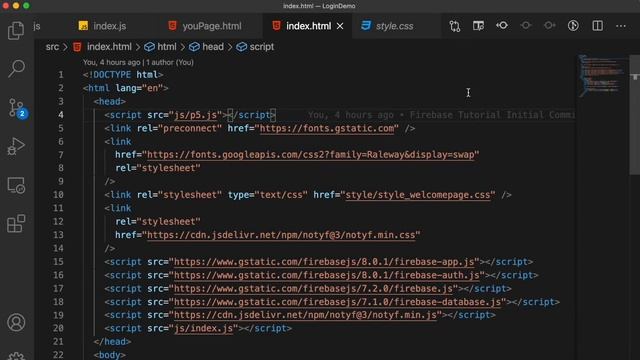Click the lang="en" attribute on line 2

tap(139, 88)
